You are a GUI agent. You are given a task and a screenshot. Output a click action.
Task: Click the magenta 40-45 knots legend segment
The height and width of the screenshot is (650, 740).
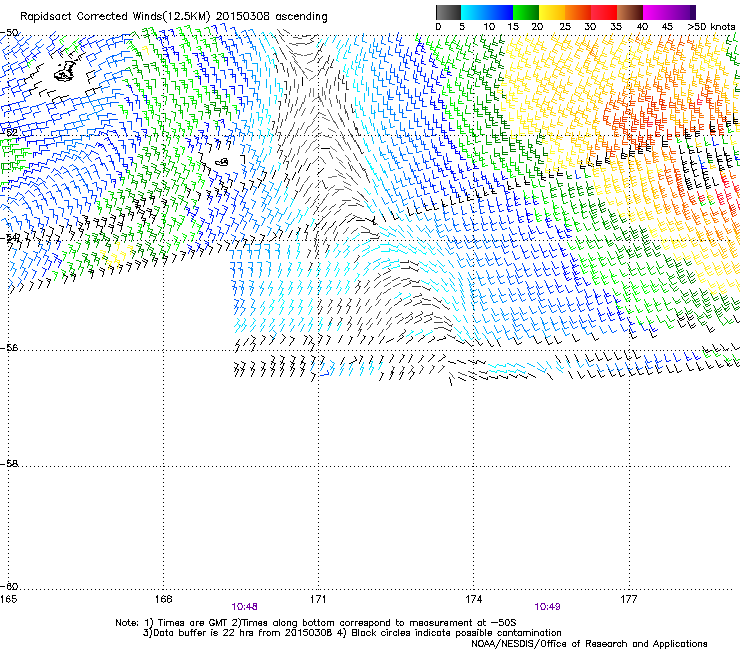point(656,12)
